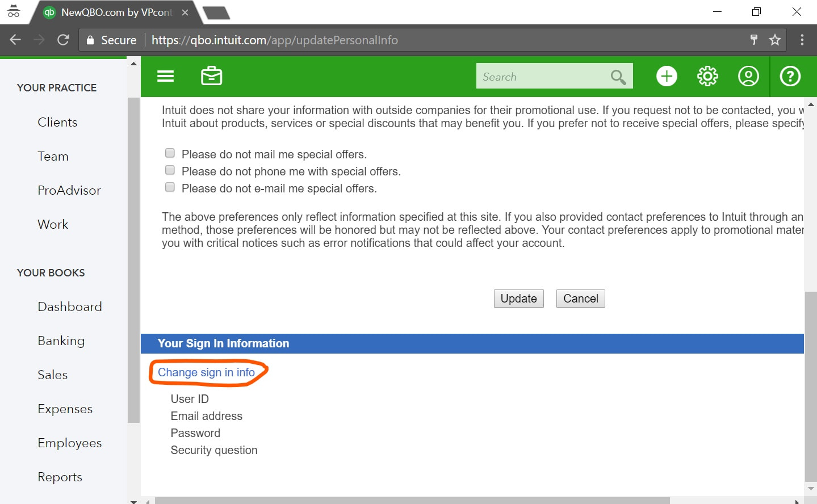Open the settings gear menu
Image resolution: width=817 pixels, height=504 pixels.
[707, 76]
